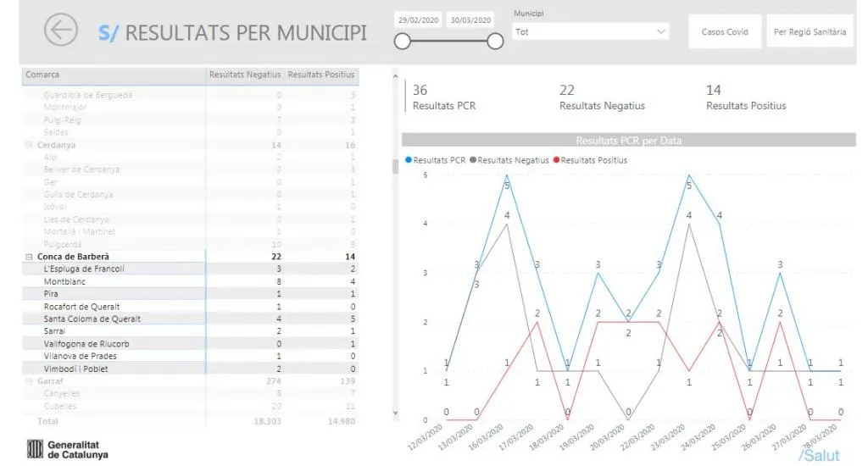Select the right handle of date slider

pos(495,41)
